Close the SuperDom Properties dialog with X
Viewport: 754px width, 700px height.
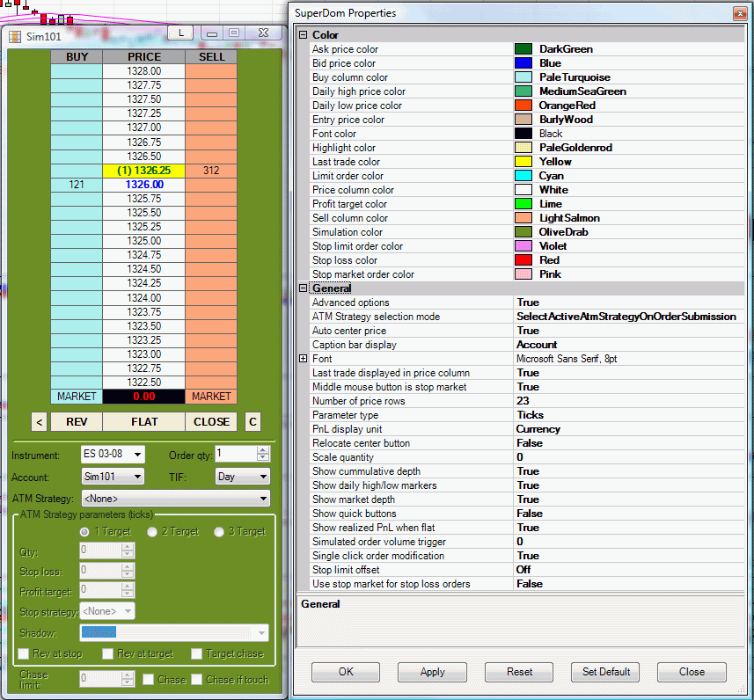pyautogui.click(x=740, y=13)
